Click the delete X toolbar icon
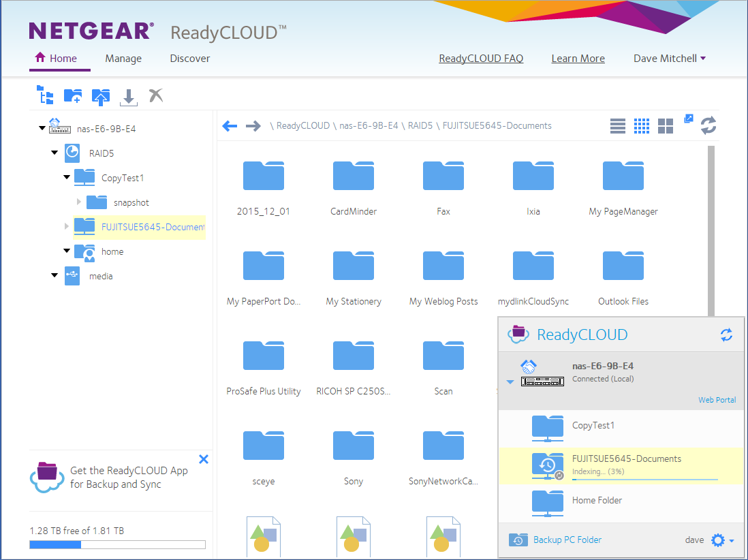 [156, 95]
